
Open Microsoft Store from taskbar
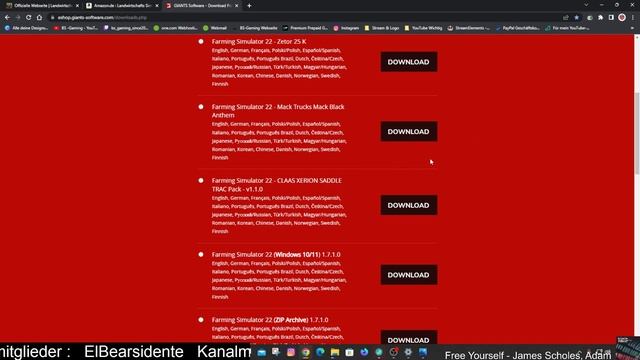click(349, 352)
